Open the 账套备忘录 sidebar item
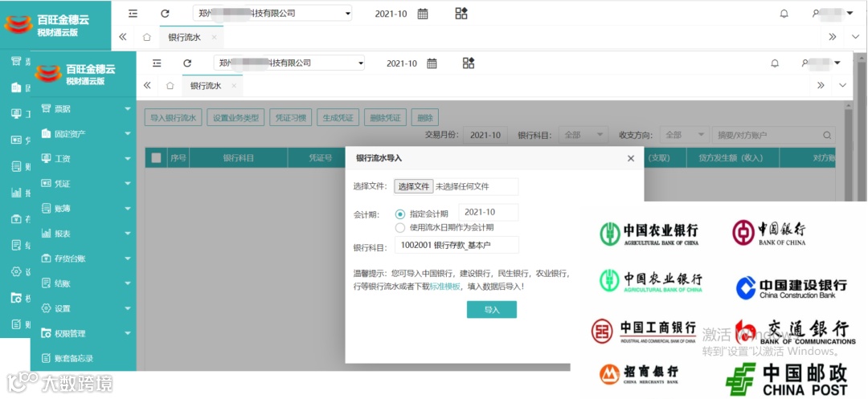868x399 pixels. pos(83,358)
